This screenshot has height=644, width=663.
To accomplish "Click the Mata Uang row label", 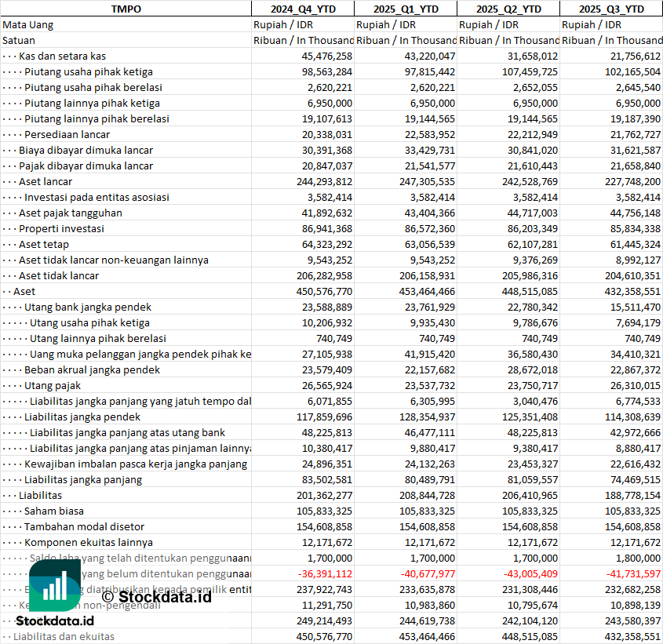I will click(x=28, y=25).
